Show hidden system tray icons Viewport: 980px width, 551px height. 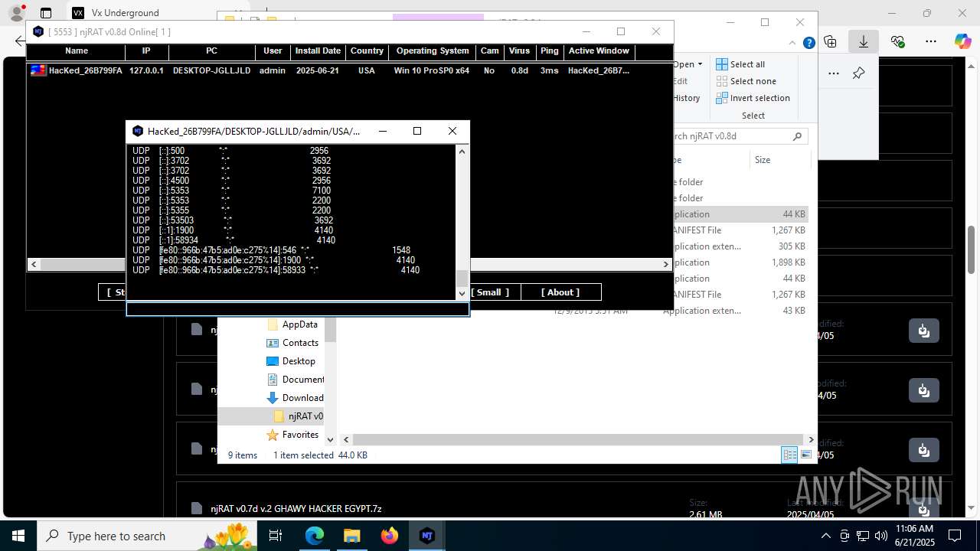coord(825,536)
